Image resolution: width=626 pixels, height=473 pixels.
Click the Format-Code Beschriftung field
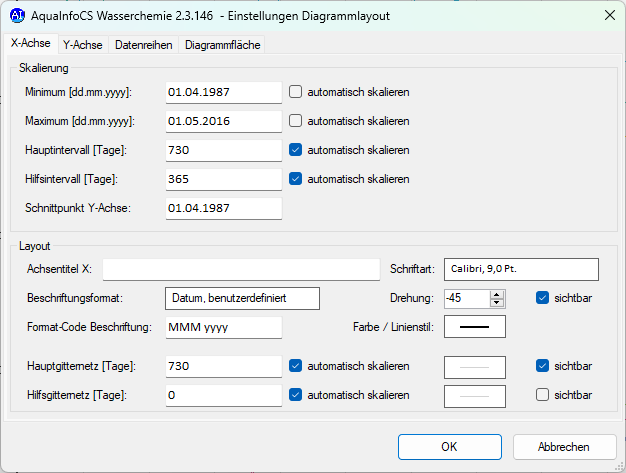pos(224,327)
